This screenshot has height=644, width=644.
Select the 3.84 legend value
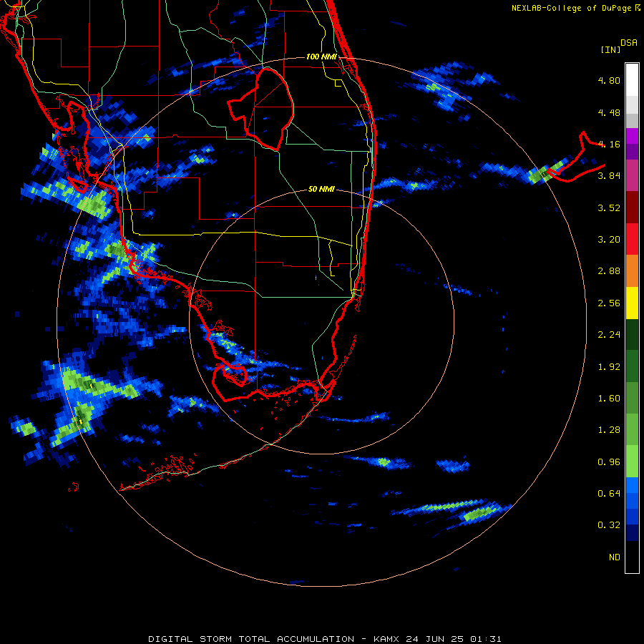pyautogui.click(x=609, y=176)
